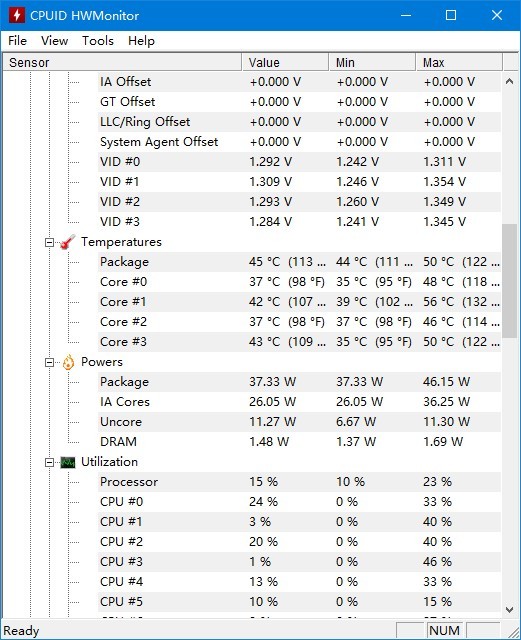Collapse the Temperatures section
Image resolution: width=521 pixels, height=640 pixels.
coord(49,242)
